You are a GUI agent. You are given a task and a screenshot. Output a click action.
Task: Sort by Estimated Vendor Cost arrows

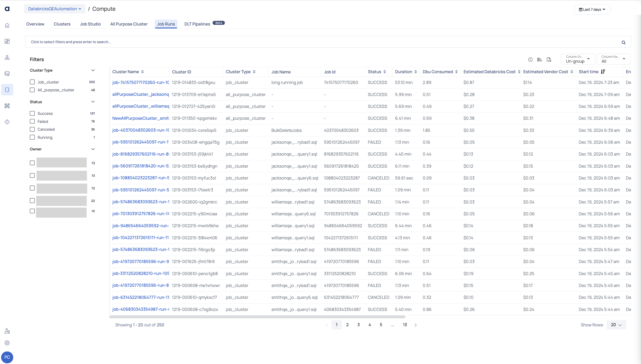pos(572,72)
